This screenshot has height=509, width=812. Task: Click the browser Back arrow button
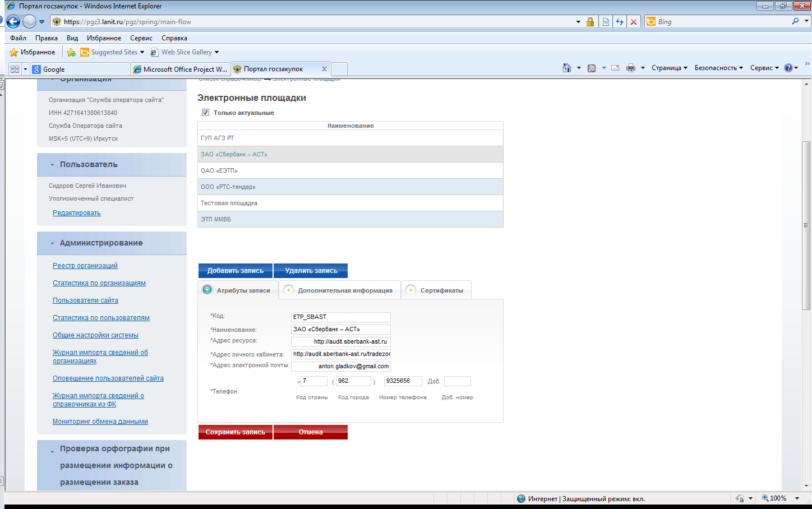[13, 22]
